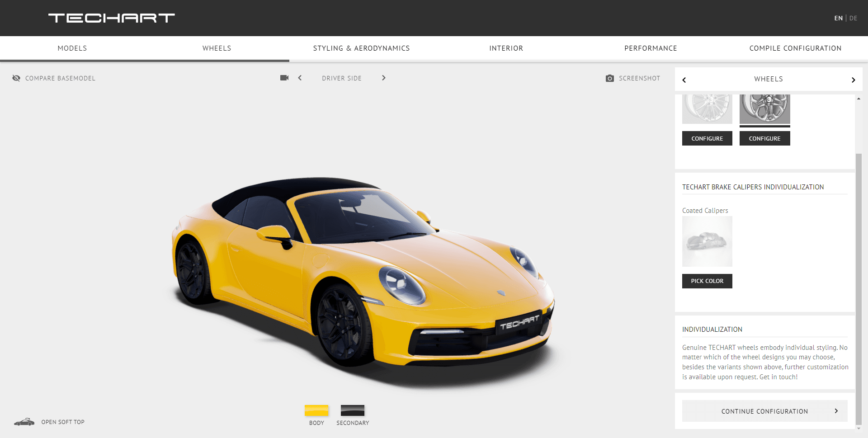This screenshot has width=868, height=438.
Task: Switch language to DE
Action: tap(854, 18)
